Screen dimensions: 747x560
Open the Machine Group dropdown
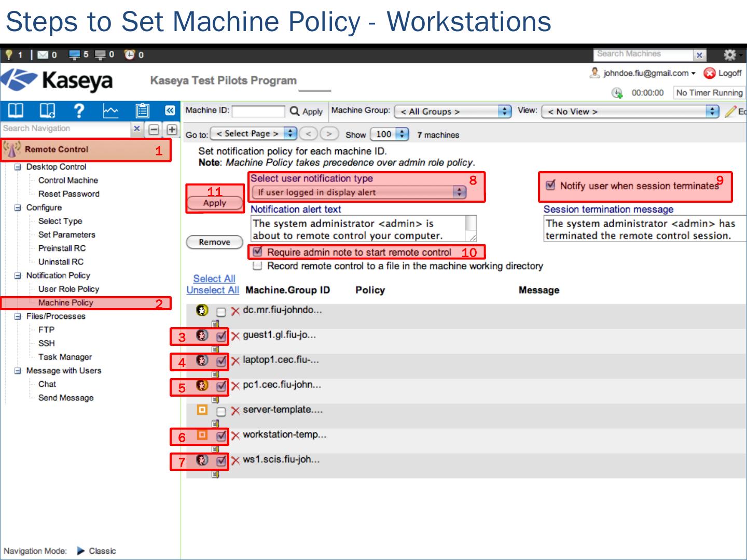[452, 111]
